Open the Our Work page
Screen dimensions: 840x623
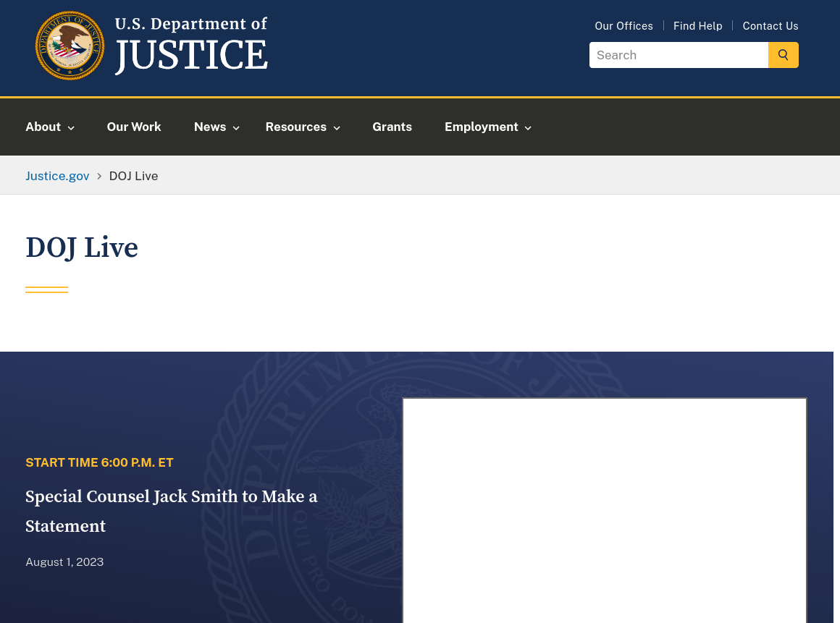(134, 127)
